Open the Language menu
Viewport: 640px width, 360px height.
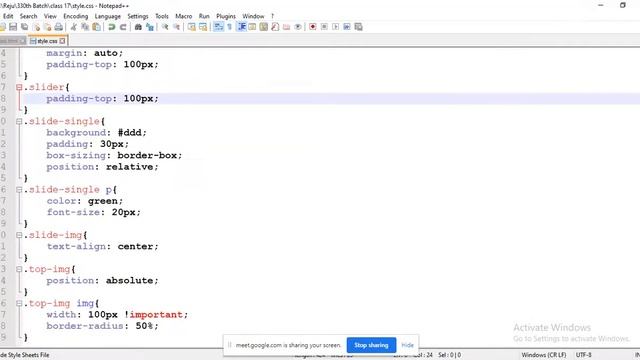click(108, 16)
